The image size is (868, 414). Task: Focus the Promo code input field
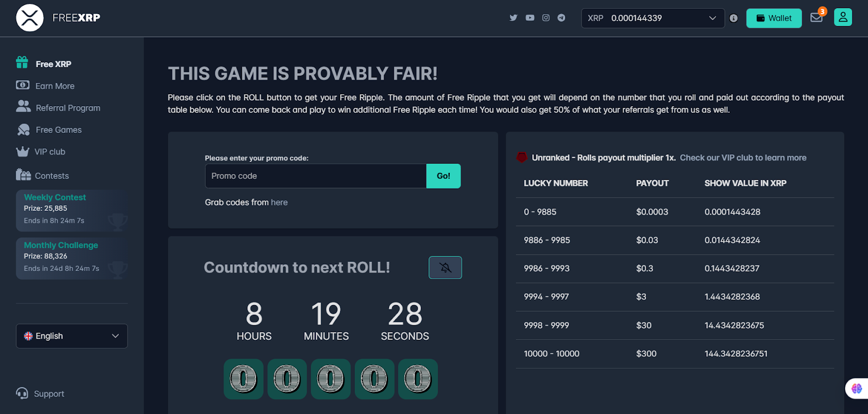click(316, 176)
